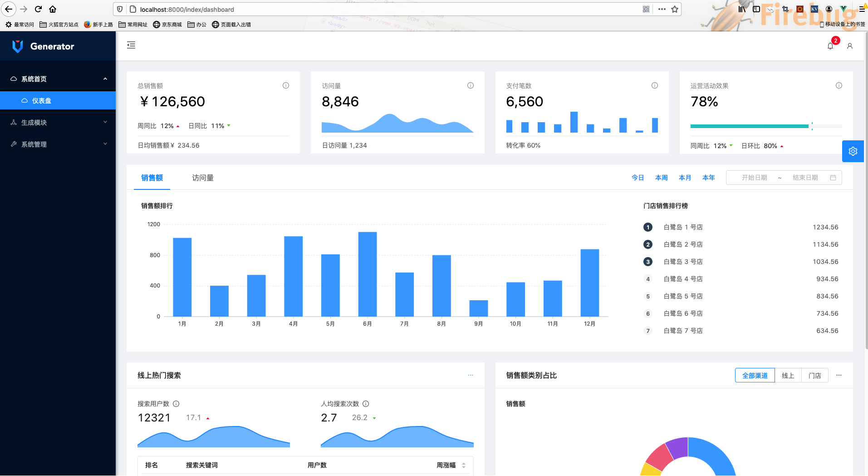Screen dimensions: 868x476
Task: Click 搜索关键词 column header
Action: (202, 465)
